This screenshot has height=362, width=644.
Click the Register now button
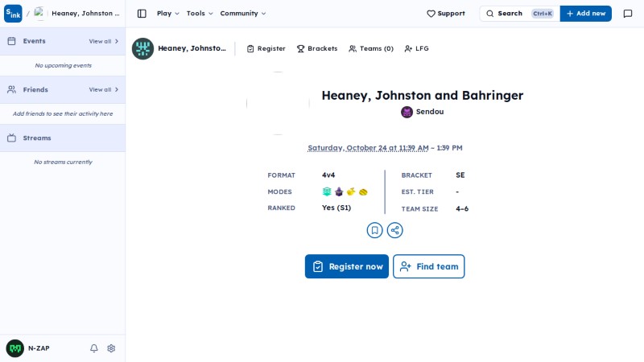(x=347, y=266)
